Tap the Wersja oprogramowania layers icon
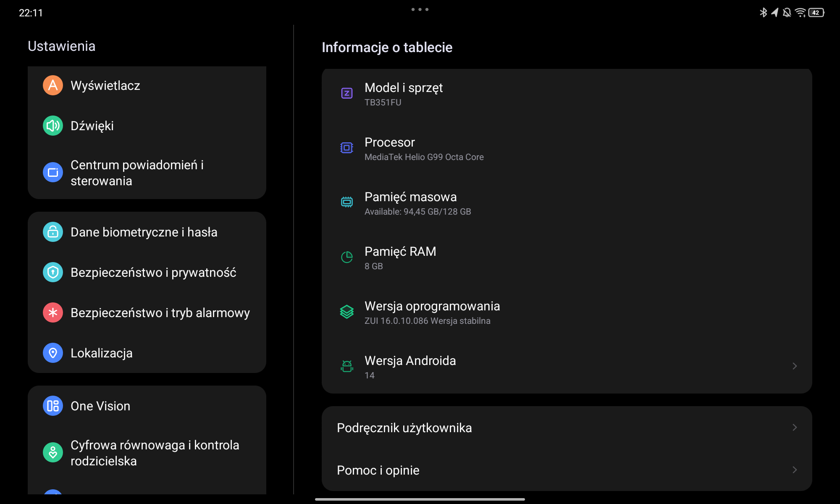The height and width of the screenshot is (504, 840). 346,312
